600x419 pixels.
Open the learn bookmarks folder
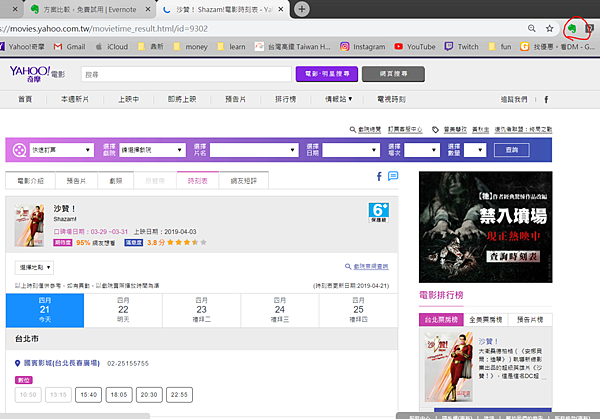click(x=232, y=47)
